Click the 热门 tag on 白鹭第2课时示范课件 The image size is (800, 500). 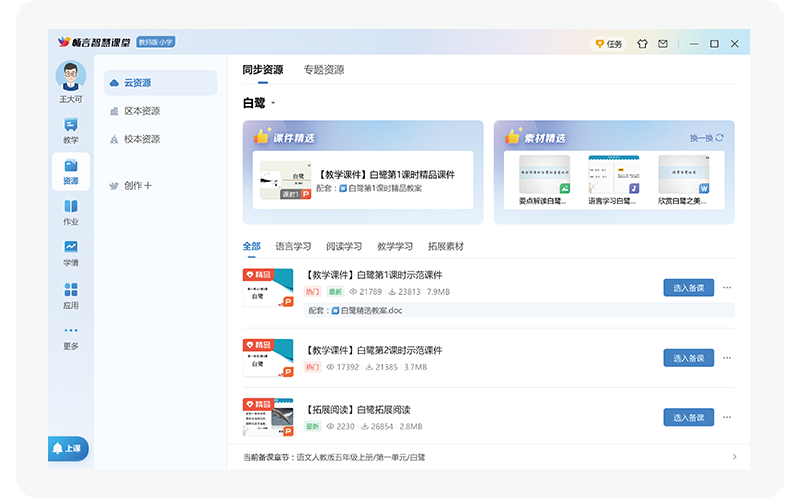tap(312, 367)
